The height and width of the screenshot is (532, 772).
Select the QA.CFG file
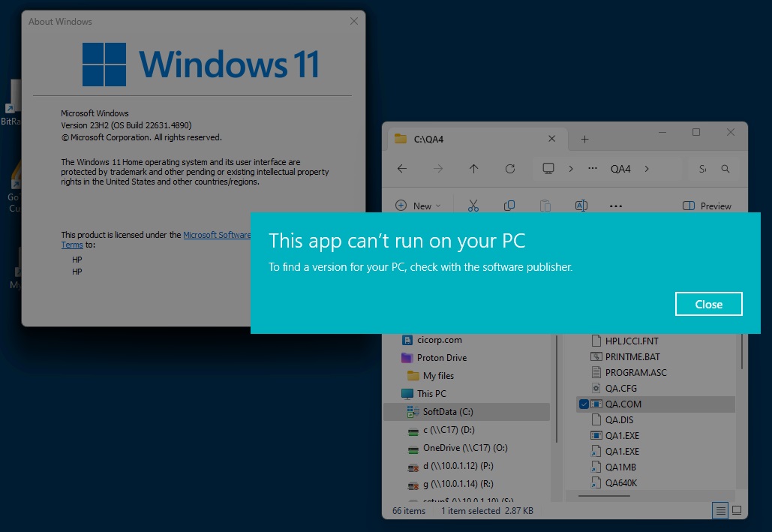tap(621, 388)
